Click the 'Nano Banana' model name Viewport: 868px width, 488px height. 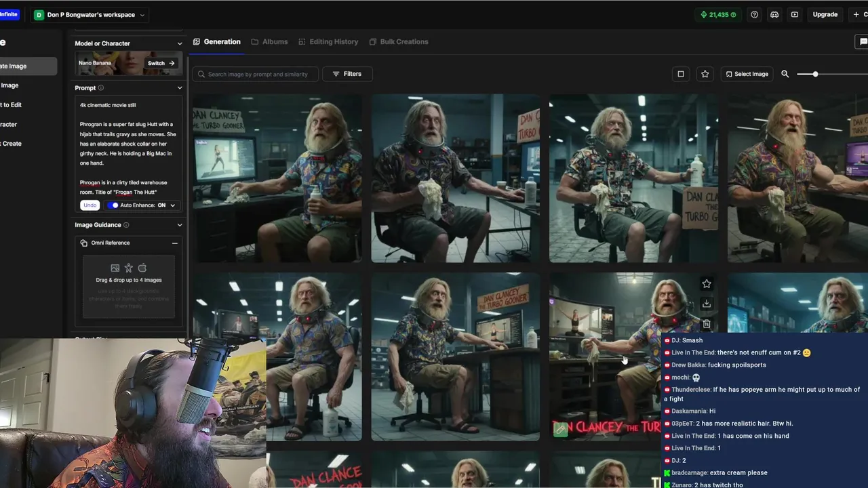tap(95, 63)
